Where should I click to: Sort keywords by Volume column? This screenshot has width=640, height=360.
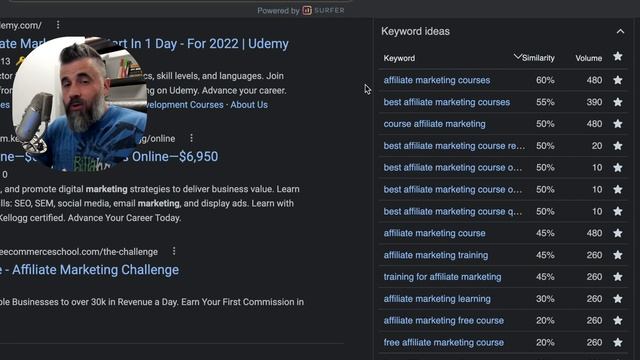click(589, 58)
